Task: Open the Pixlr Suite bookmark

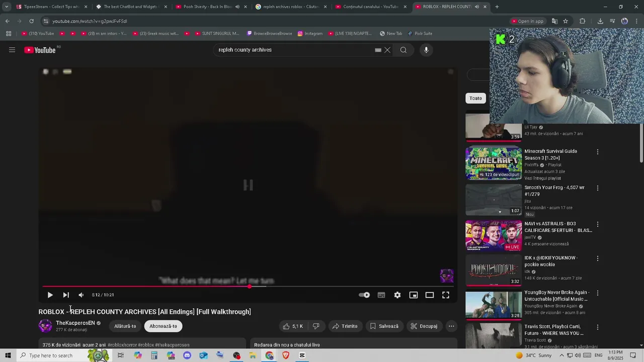Action: (x=420, y=33)
